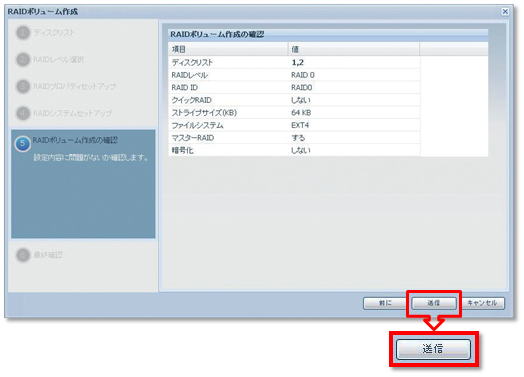The height and width of the screenshot is (377, 524).
Task: Click the RAIDボリューム作成の確認 step label in sidebar
Action: click(x=75, y=140)
